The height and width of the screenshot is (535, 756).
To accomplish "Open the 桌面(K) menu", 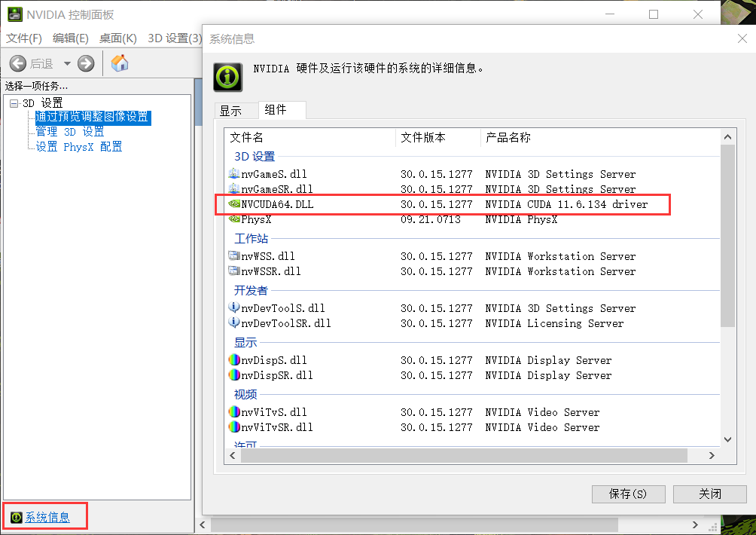I will click(117, 38).
